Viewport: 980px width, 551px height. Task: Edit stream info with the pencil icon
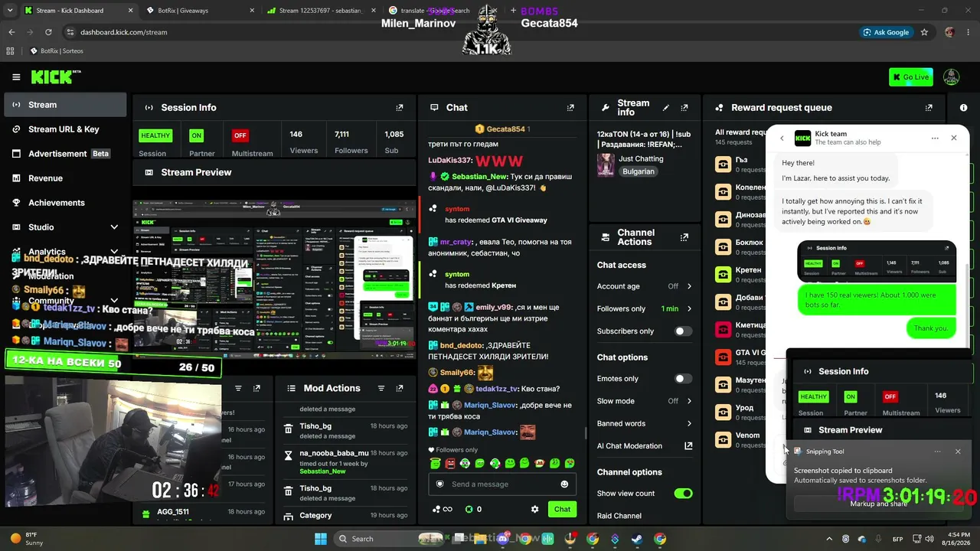point(665,108)
